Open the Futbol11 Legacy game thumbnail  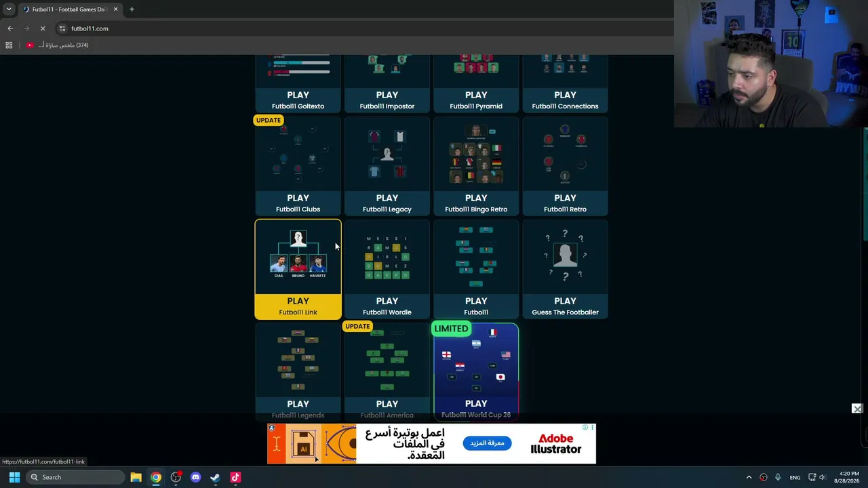[387, 155]
